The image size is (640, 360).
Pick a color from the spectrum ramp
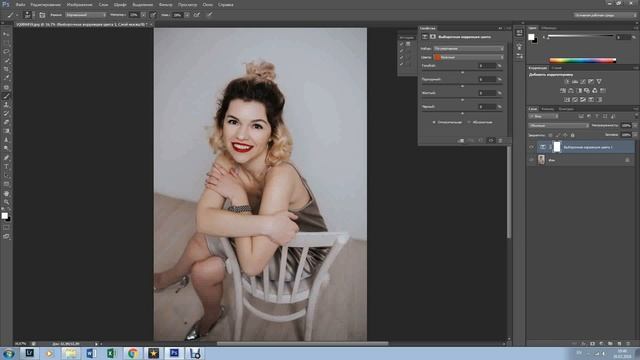pos(582,60)
